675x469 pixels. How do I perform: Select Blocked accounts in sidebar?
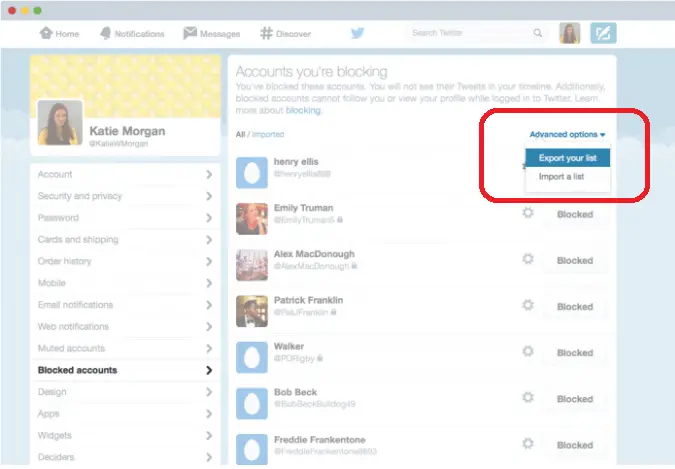(125, 370)
